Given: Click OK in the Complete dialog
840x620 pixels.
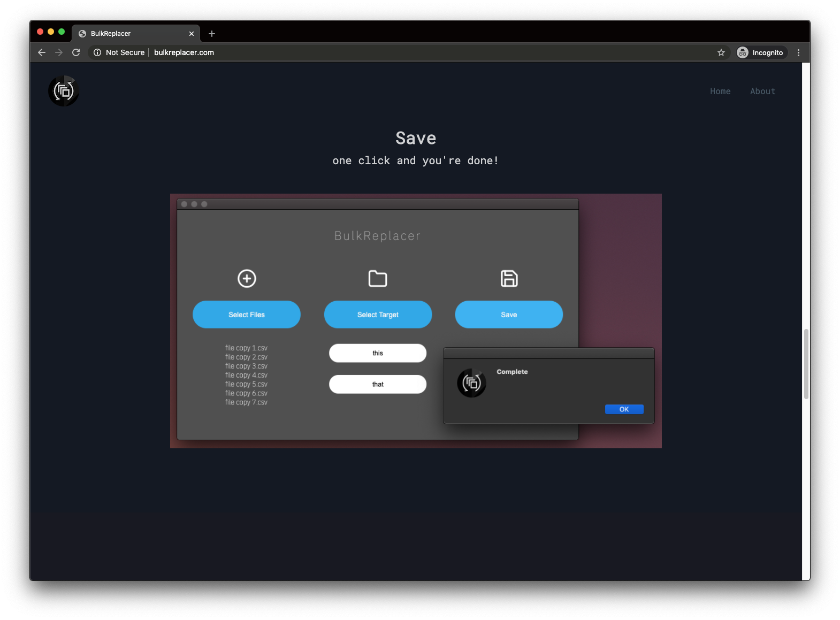Looking at the screenshot, I should [x=624, y=409].
